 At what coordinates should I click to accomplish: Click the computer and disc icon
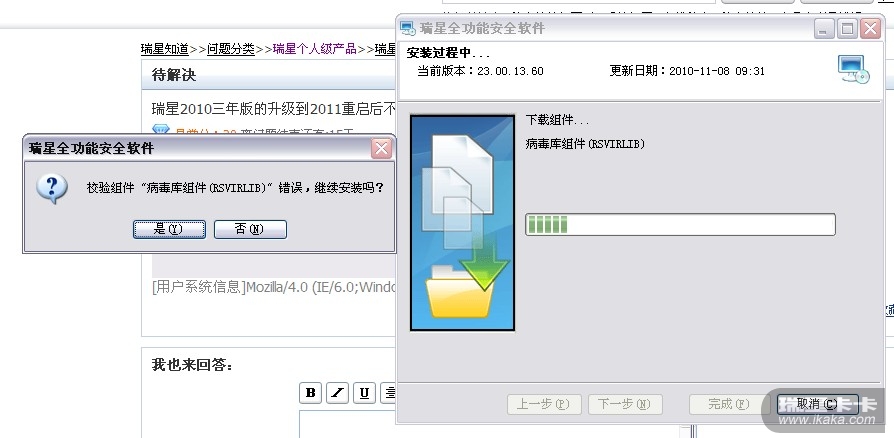(x=854, y=70)
